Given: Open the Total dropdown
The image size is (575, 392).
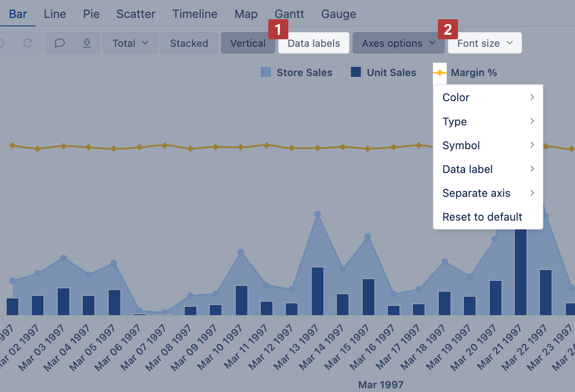Looking at the screenshot, I should [x=130, y=43].
